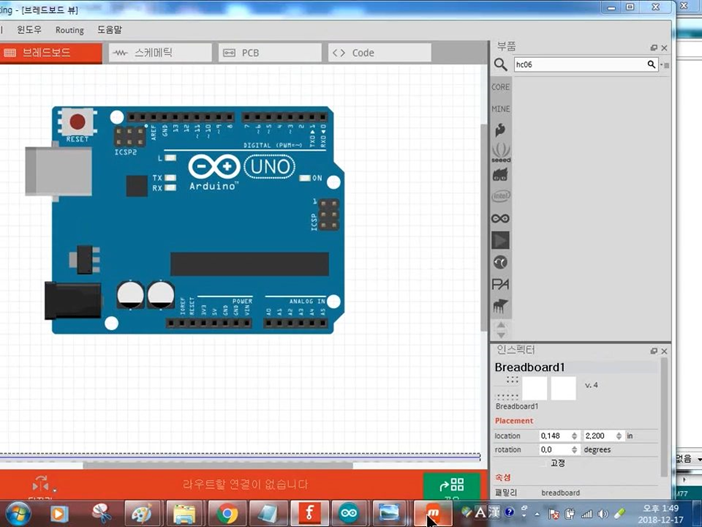Click the green Share button
The image size is (702, 527).
452,485
